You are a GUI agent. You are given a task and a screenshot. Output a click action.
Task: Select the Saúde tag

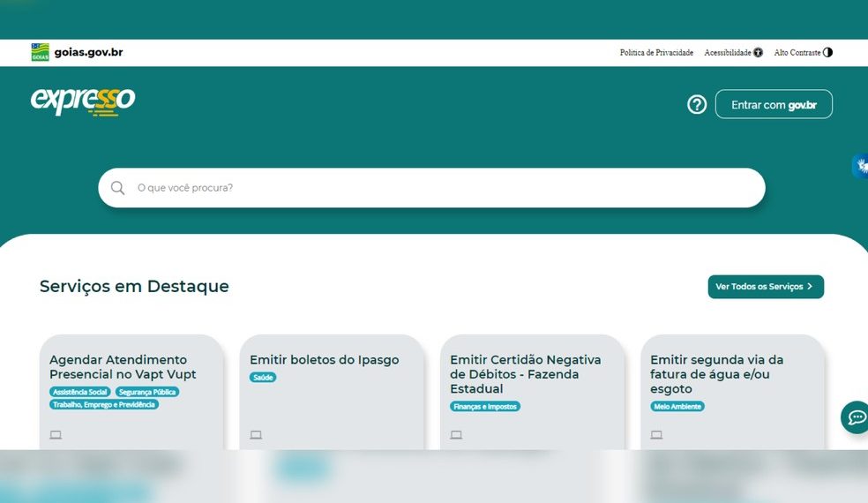[263, 378]
